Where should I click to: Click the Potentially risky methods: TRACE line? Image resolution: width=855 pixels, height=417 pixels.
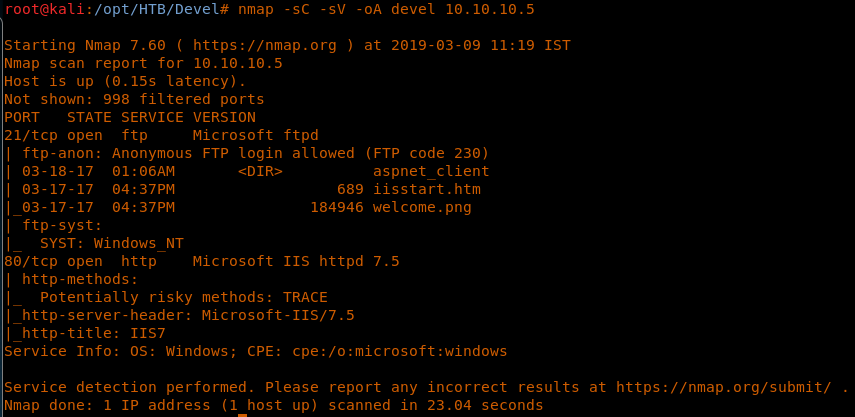184,297
